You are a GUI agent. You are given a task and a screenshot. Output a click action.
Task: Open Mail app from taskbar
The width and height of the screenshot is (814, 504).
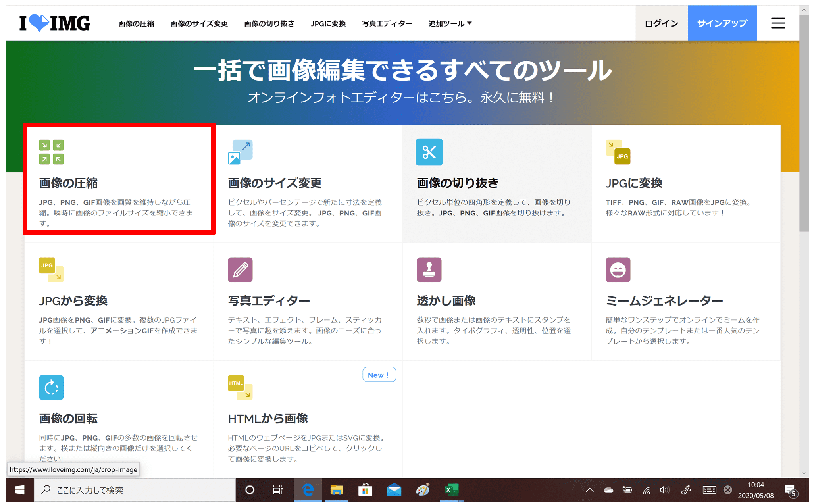pos(394,490)
